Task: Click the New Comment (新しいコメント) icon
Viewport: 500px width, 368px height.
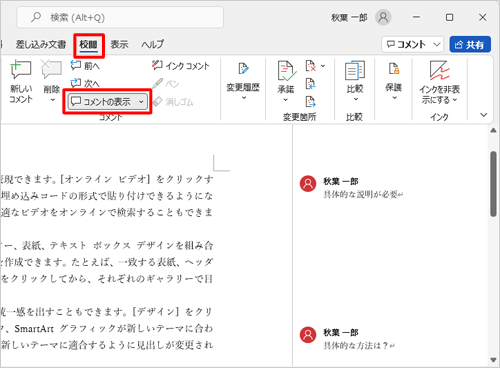Action: (21, 70)
